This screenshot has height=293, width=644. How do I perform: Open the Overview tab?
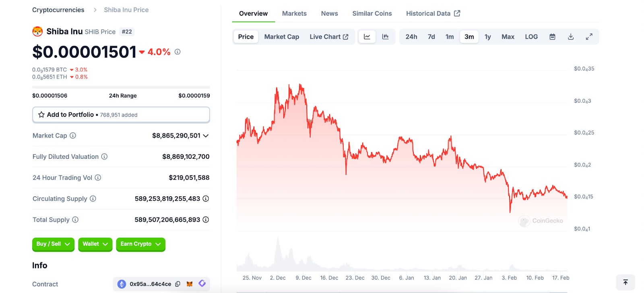pos(253,13)
